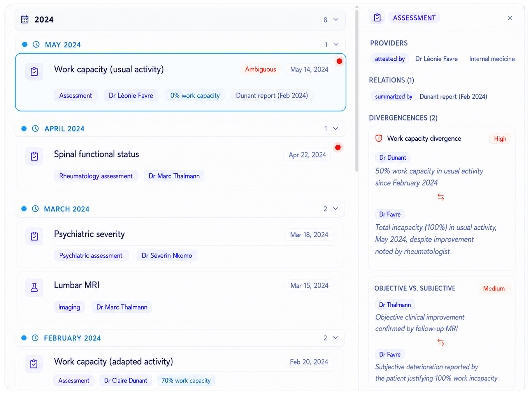This screenshot has width=532, height=395.
Task: Open Dunant report (Feb 2024) in Relations
Action: (x=453, y=96)
